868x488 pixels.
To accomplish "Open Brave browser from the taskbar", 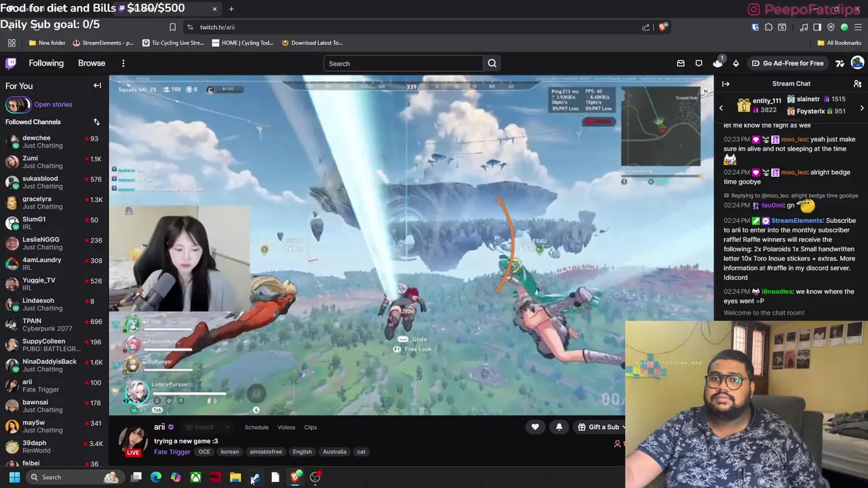I will (296, 477).
